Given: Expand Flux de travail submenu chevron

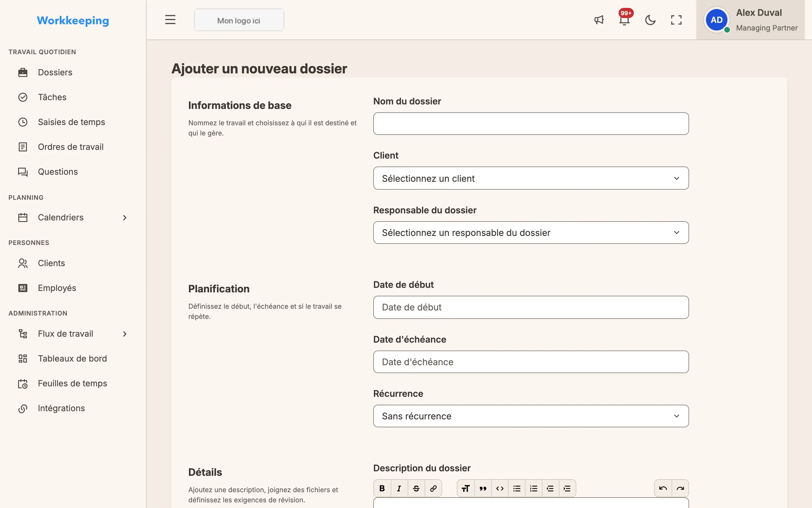Looking at the screenshot, I should point(125,334).
